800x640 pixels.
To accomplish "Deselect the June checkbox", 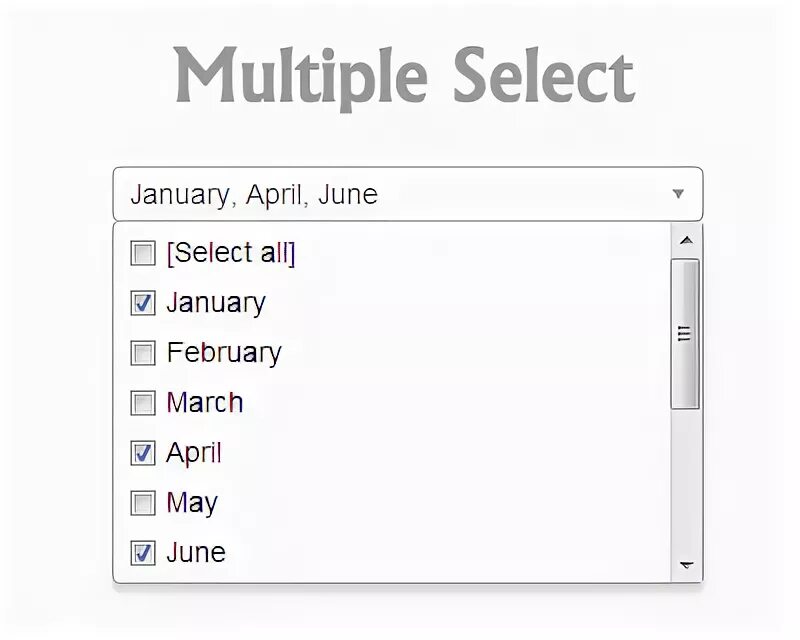I will click(143, 553).
